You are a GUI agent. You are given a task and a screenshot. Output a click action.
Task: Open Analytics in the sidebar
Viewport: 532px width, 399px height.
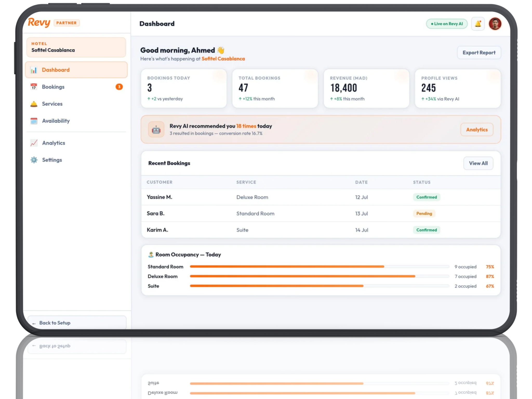pos(76,143)
